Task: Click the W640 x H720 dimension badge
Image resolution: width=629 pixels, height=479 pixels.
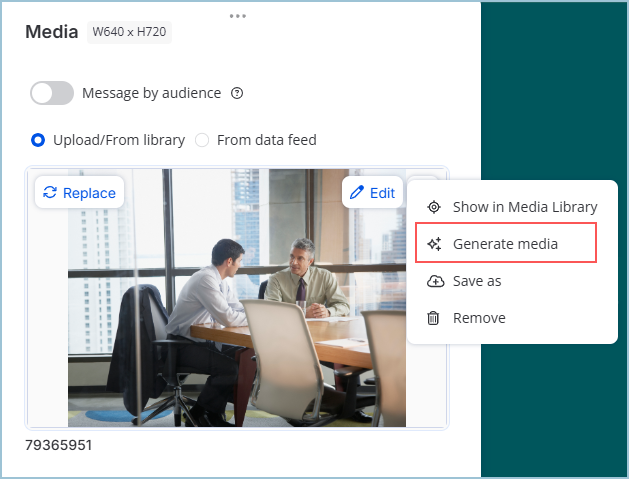Action: pyautogui.click(x=130, y=32)
